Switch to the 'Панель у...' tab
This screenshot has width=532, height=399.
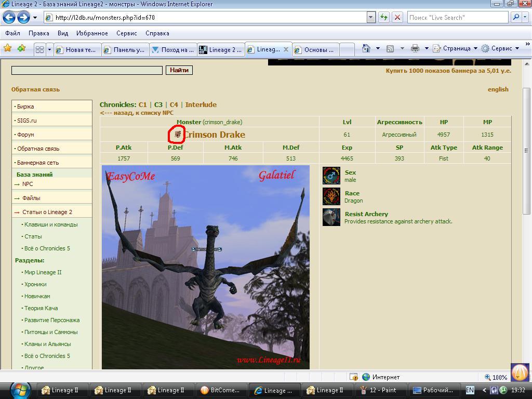click(x=125, y=50)
